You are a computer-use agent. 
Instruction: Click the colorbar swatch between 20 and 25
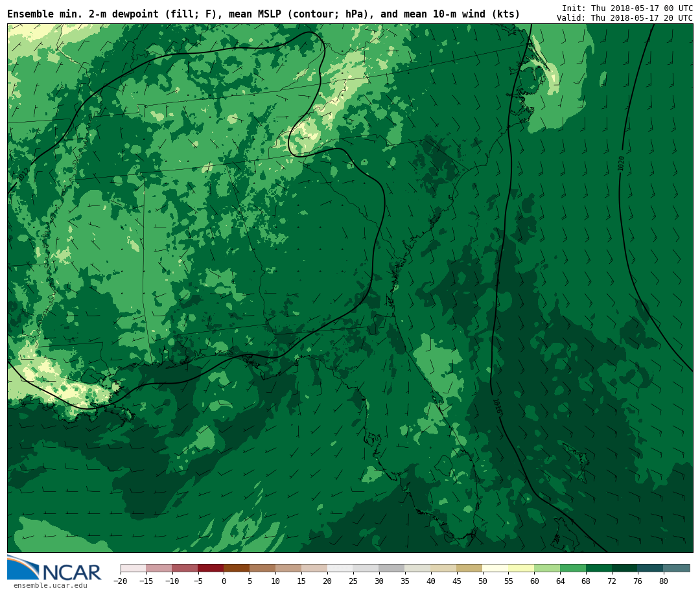340,568
